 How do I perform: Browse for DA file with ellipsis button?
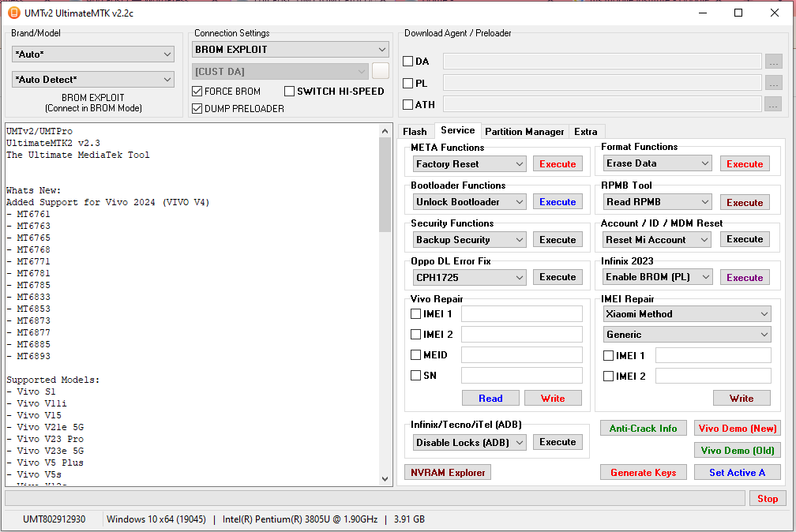pos(773,62)
